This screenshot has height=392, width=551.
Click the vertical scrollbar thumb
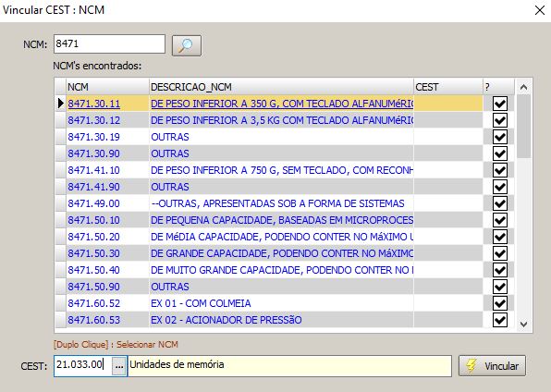click(523, 127)
